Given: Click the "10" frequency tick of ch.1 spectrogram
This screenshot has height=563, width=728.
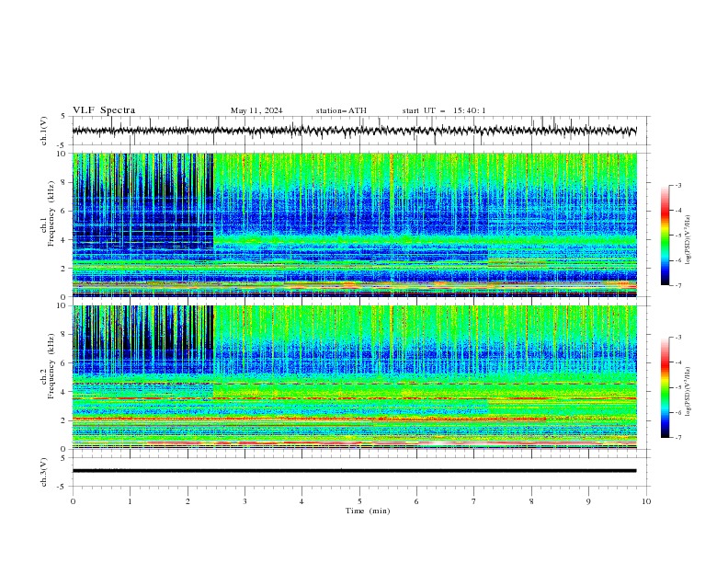Looking at the screenshot, I should point(63,154).
